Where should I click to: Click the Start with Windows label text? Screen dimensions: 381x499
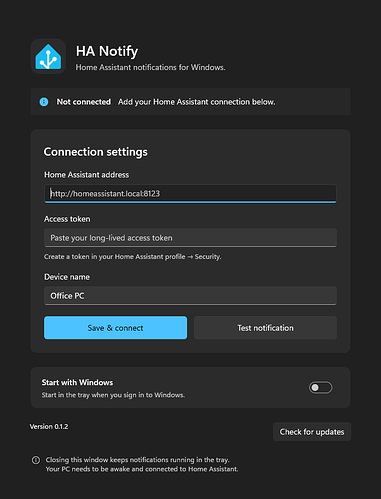pos(77,382)
